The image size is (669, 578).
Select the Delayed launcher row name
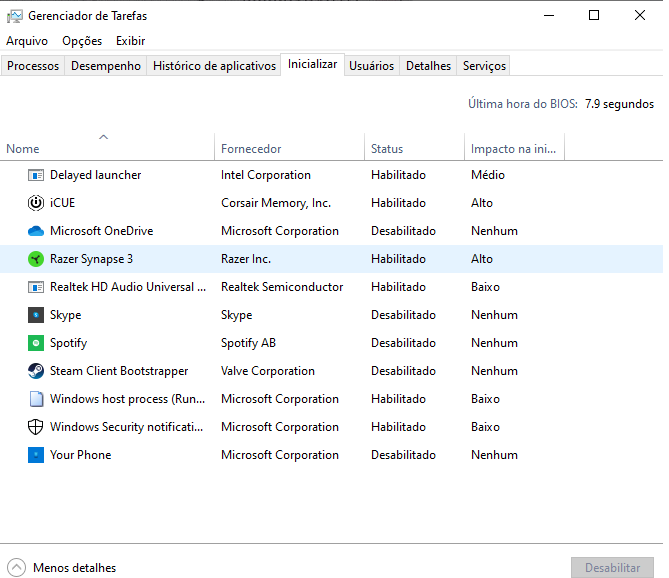[96, 175]
